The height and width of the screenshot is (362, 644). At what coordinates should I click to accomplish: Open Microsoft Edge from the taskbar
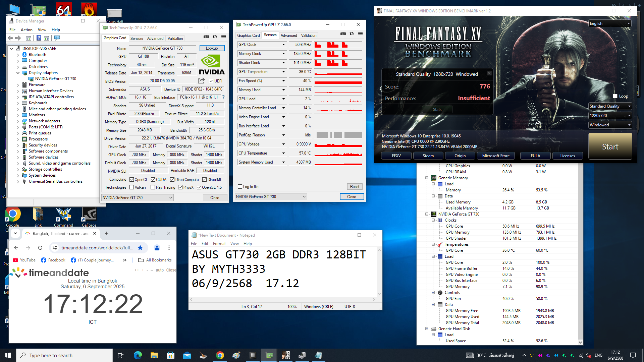coord(138,355)
